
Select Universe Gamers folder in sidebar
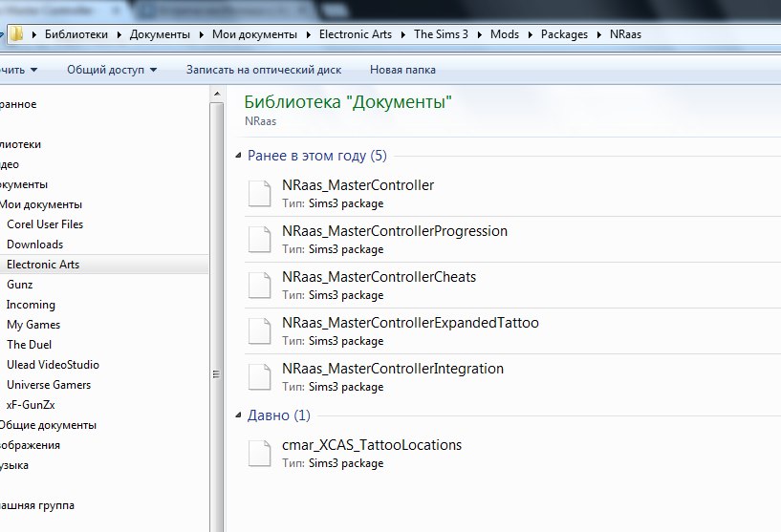pyautogui.click(x=49, y=385)
